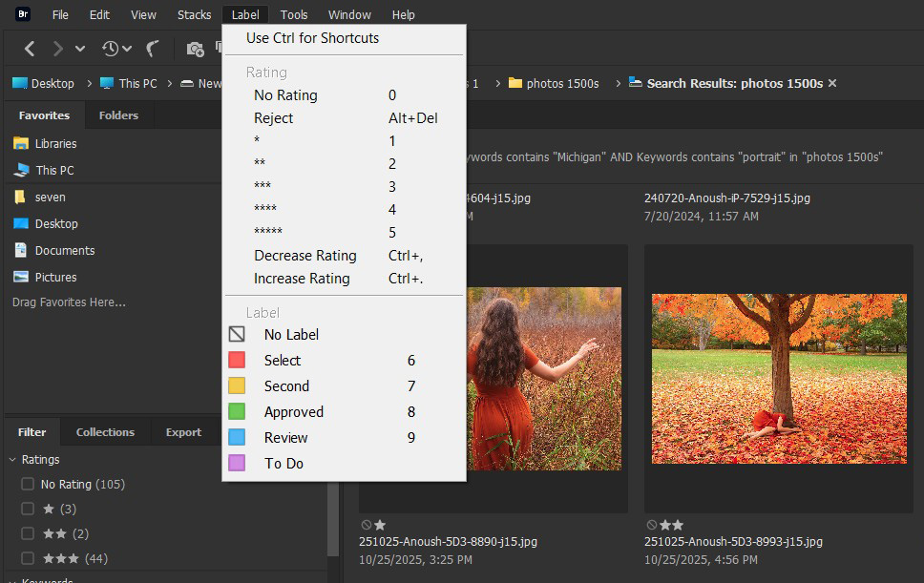The height and width of the screenshot is (583, 924).
Task: Click the Go Forward arrow
Action: point(58,49)
